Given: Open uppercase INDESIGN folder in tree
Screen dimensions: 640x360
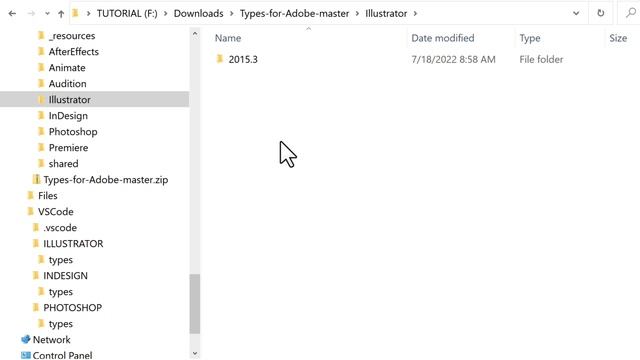Looking at the screenshot, I should (x=65, y=276).
